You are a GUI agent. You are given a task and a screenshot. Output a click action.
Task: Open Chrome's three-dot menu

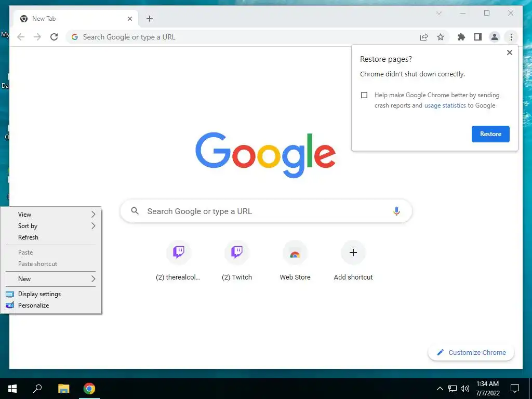point(511,37)
